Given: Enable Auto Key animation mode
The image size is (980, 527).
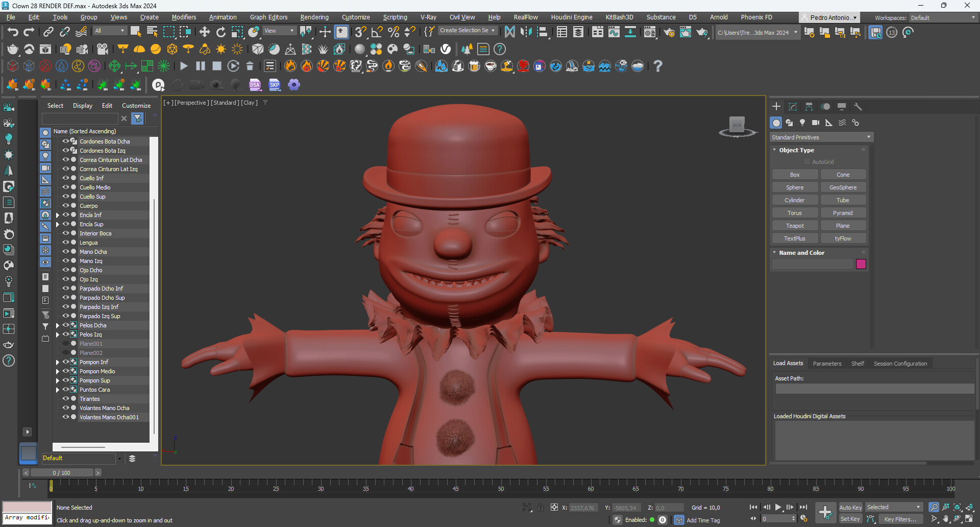Looking at the screenshot, I should pos(850,507).
